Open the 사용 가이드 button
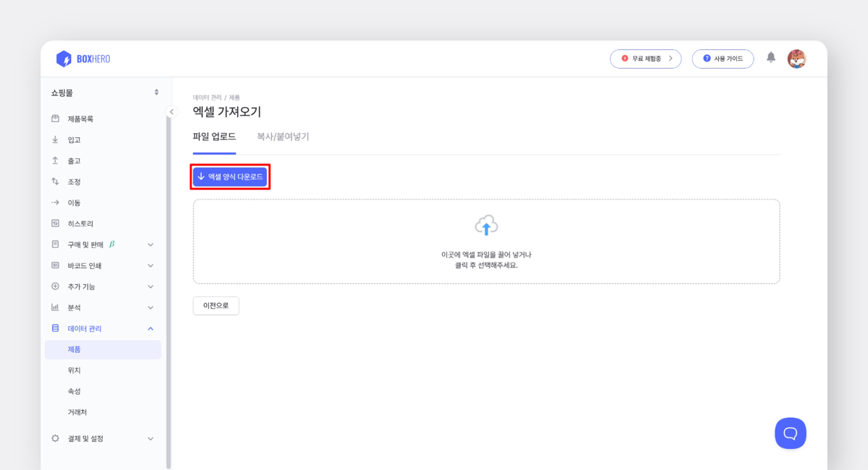 point(723,59)
